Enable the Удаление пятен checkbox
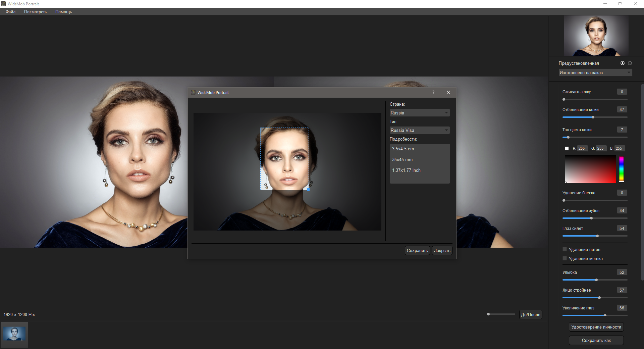The height and width of the screenshot is (349, 644). [565, 249]
